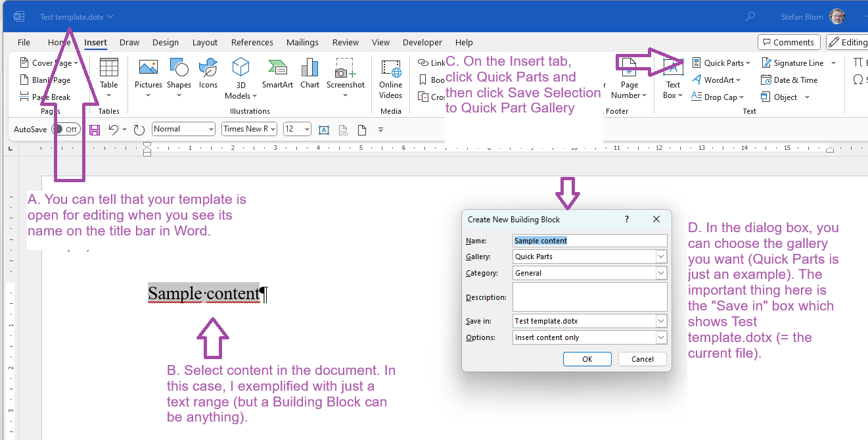Open the Save in dropdown in dialog
The width and height of the screenshot is (868, 440).
tap(661, 321)
